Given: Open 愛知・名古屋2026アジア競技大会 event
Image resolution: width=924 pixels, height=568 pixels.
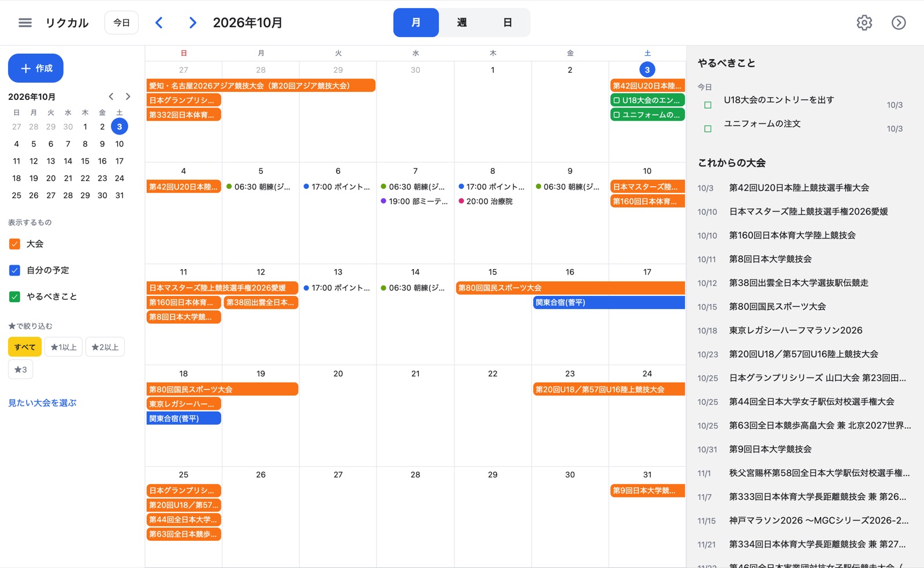Looking at the screenshot, I should click(x=261, y=86).
